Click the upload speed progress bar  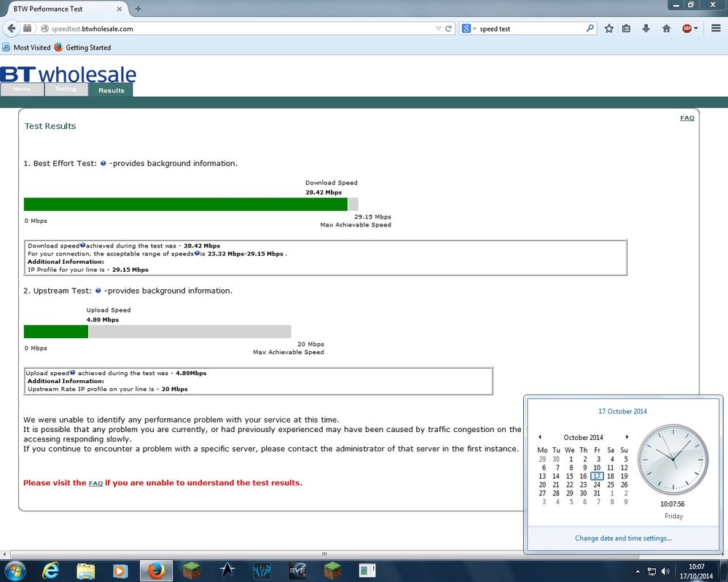(x=157, y=331)
